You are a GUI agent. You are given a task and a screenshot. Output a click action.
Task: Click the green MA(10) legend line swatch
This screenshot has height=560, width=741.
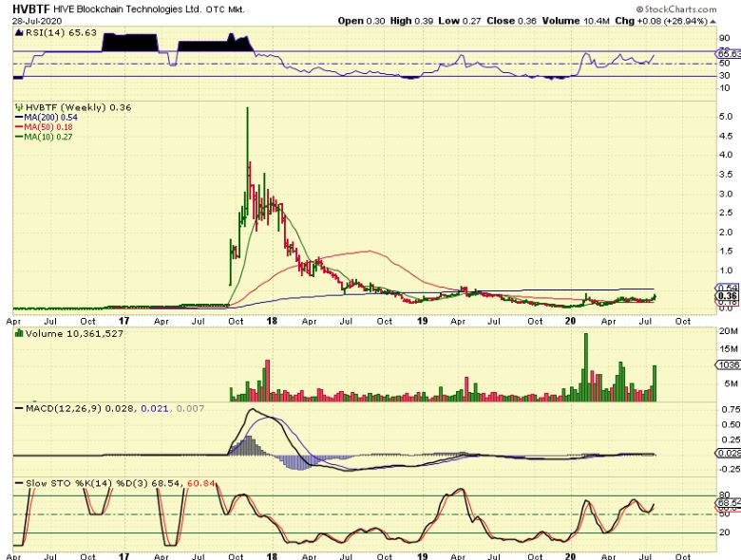(x=19, y=137)
